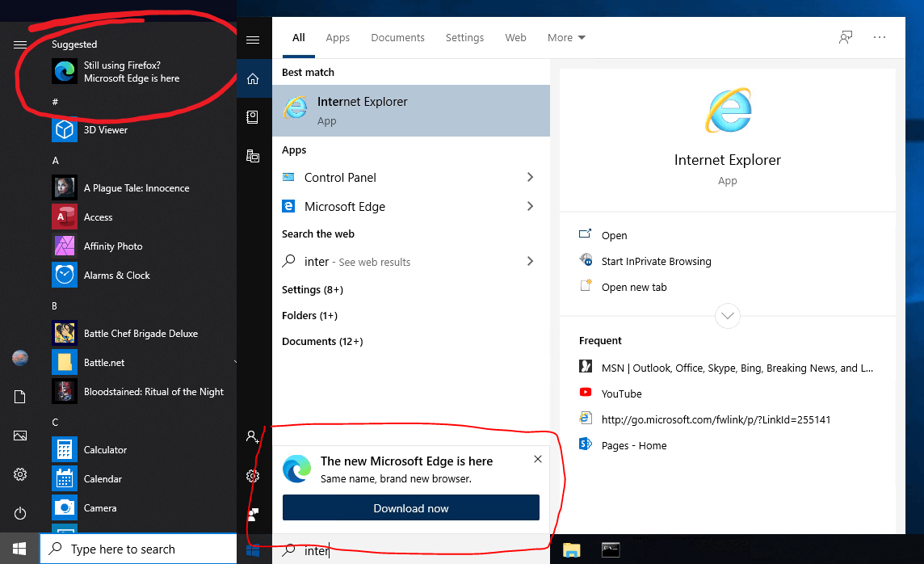Click the feedback icon in search sidebar
This screenshot has width=924, height=564.
click(x=253, y=515)
